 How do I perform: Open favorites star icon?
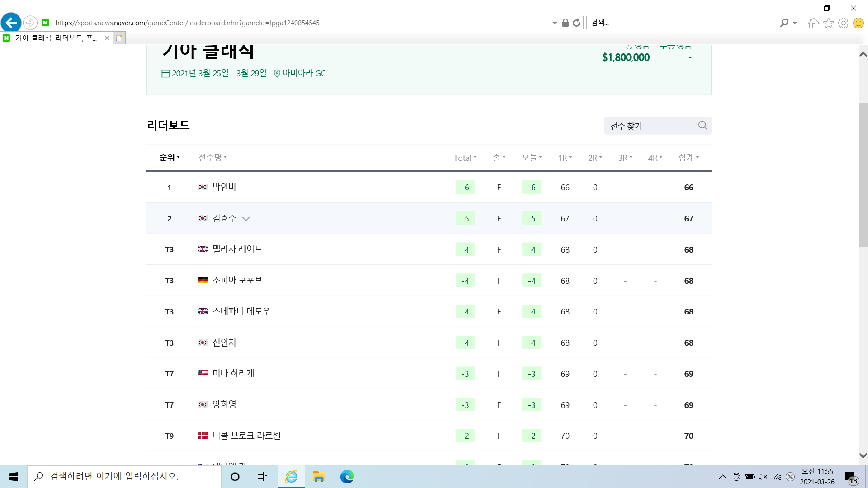pyautogui.click(x=829, y=23)
